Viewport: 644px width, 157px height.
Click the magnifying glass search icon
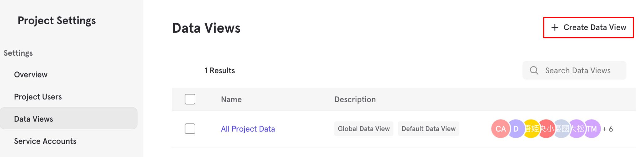534,70
